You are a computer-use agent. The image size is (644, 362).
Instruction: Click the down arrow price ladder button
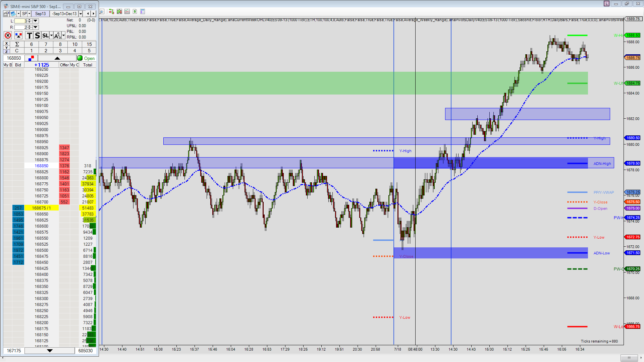50,351
